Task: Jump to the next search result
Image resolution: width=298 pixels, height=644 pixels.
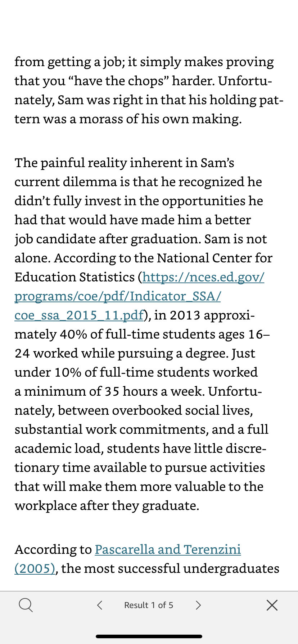Action: [x=198, y=605]
